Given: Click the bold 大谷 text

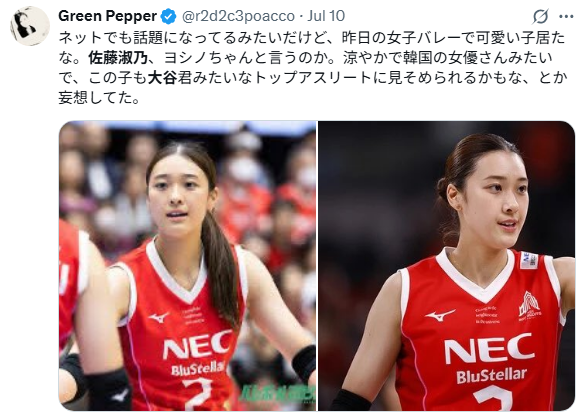Looking at the screenshot, I should (162, 78).
